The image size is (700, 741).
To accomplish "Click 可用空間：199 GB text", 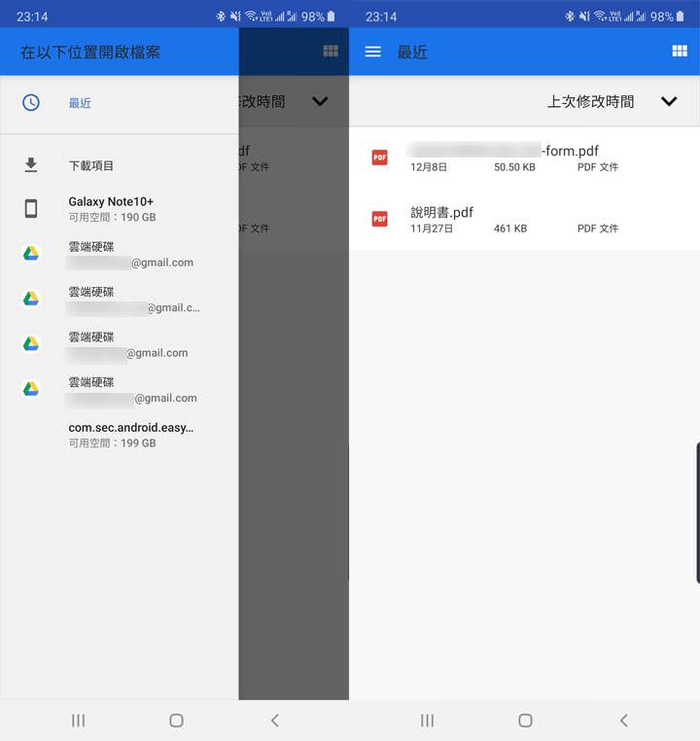I will (x=112, y=443).
